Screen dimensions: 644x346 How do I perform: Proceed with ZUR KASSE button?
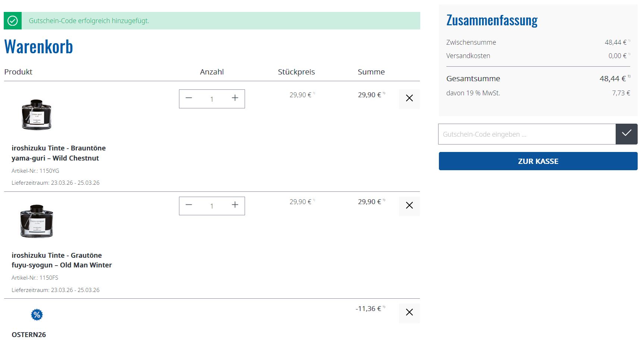[538, 161]
